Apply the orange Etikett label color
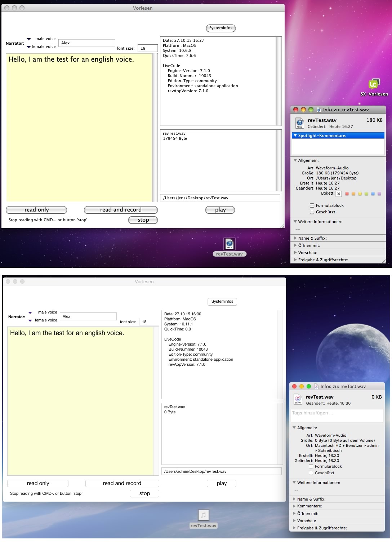Viewport: 392px width, 542px height. click(x=353, y=194)
